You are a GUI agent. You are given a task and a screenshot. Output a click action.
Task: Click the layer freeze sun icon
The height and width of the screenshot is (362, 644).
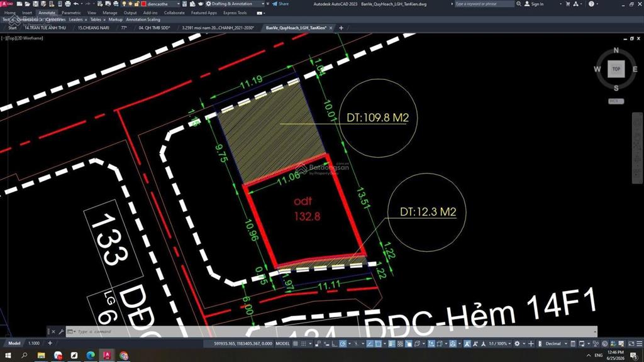[x=130, y=4]
